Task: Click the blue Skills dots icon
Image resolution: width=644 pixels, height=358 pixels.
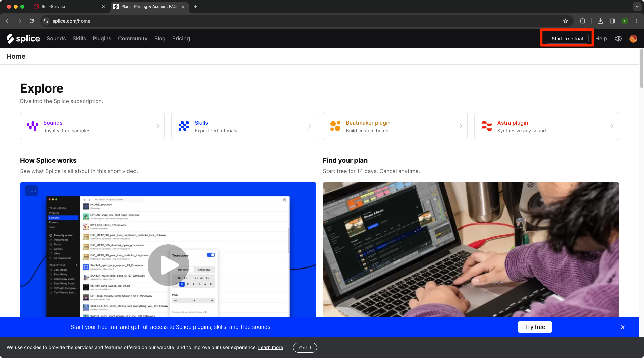Action: click(x=184, y=126)
